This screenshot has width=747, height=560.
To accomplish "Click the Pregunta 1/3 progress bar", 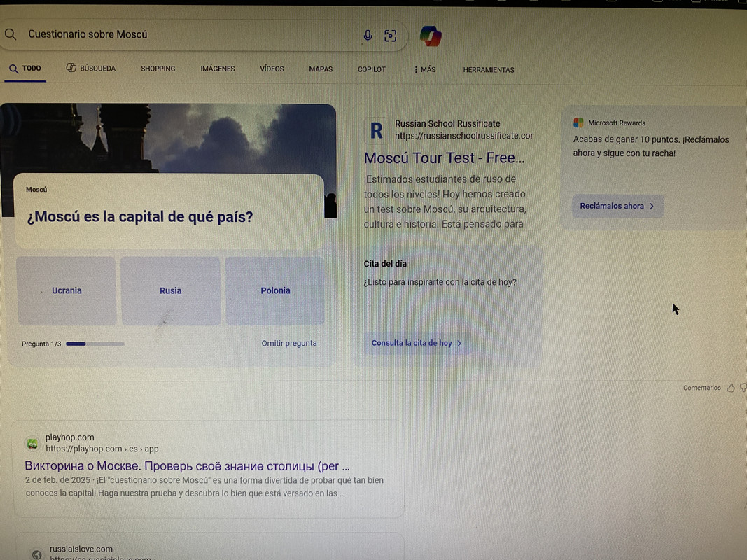I will 95,344.
